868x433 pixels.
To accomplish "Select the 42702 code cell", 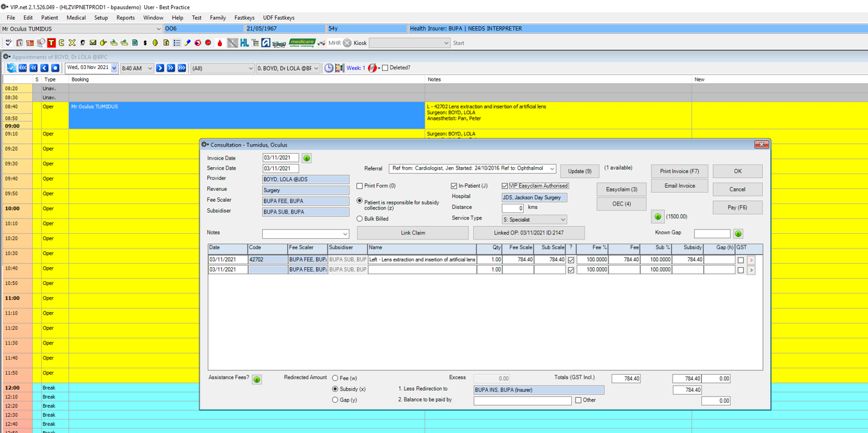I will (267, 260).
